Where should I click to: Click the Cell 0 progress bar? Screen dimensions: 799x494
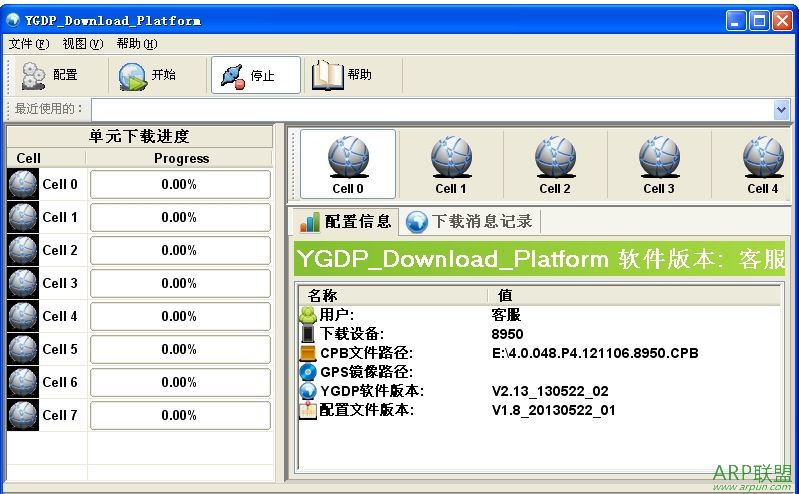point(180,185)
